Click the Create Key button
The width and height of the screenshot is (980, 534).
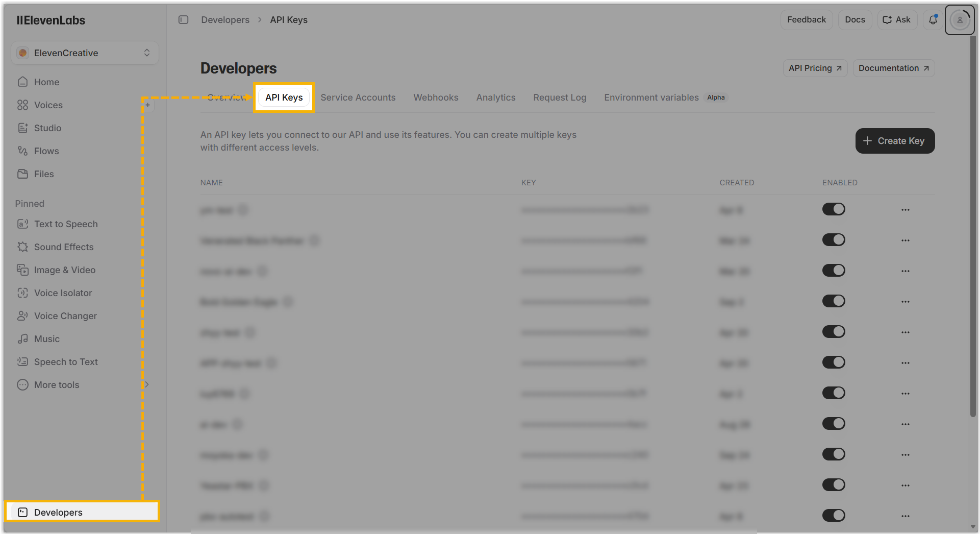[895, 141]
